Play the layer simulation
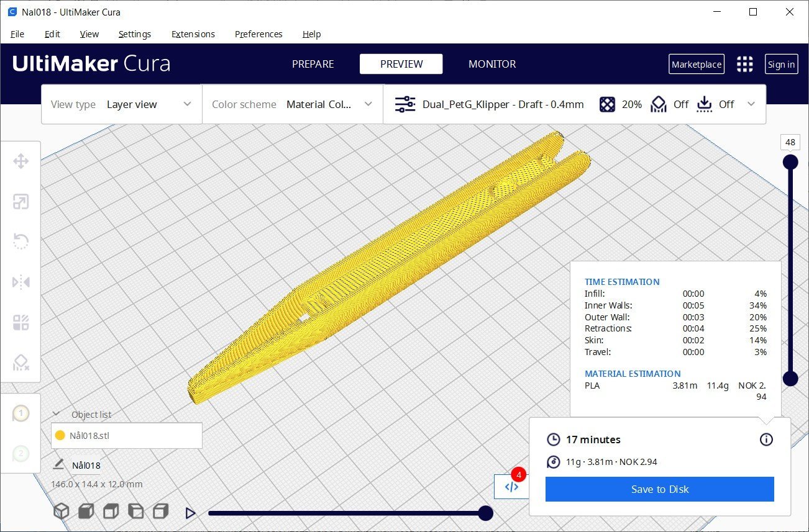Image resolution: width=809 pixels, height=532 pixels. [191, 513]
